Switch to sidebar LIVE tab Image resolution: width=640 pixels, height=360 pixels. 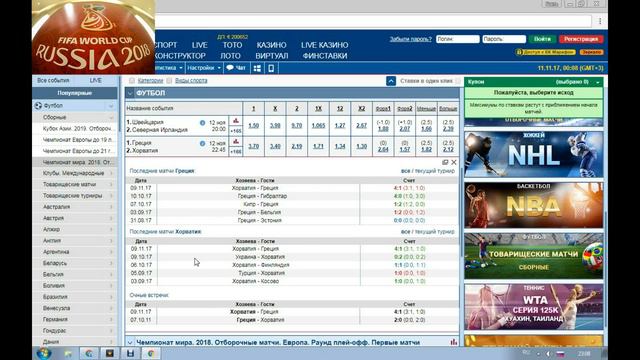click(96, 80)
